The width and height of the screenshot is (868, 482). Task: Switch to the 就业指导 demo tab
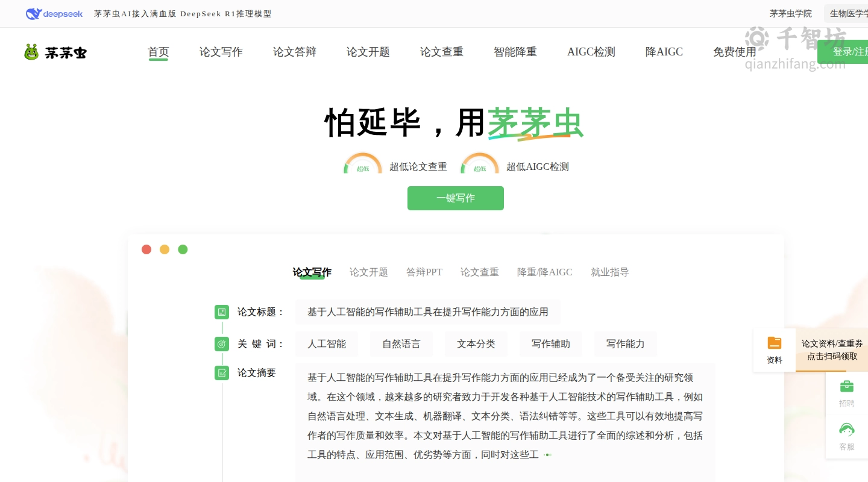coord(610,272)
